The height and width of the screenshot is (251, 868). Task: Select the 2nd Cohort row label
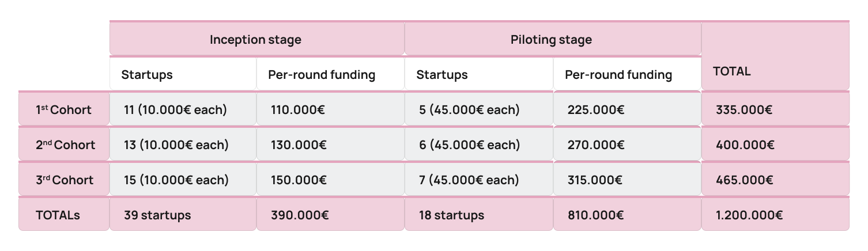[64, 144]
